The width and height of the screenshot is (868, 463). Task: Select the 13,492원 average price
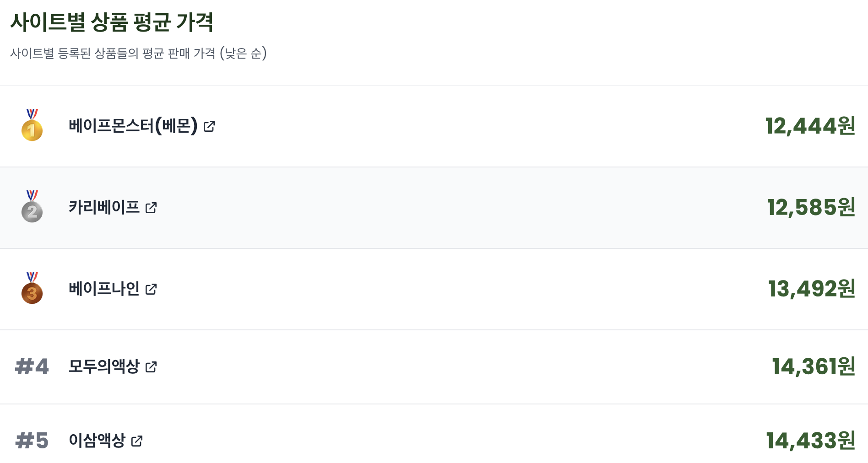click(x=812, y=289)
